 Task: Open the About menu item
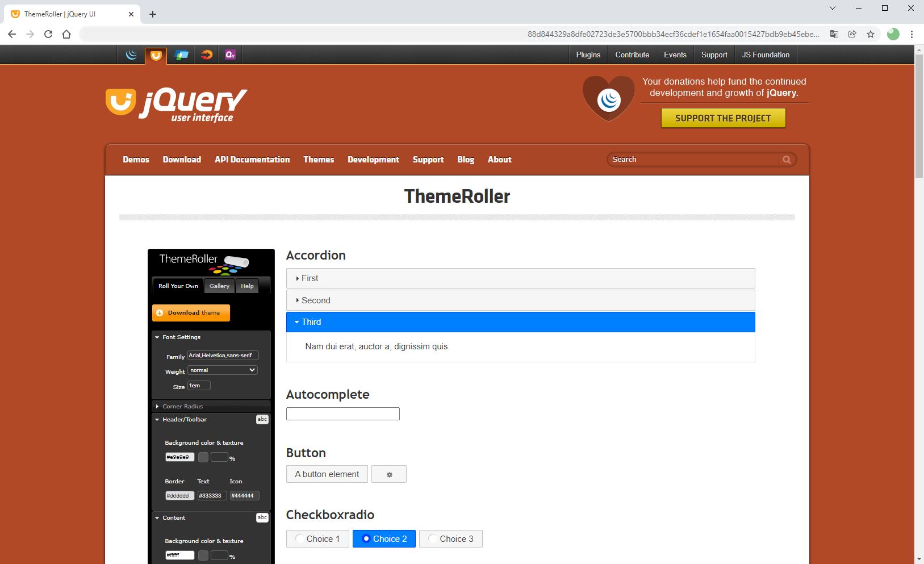click(499, 160)
